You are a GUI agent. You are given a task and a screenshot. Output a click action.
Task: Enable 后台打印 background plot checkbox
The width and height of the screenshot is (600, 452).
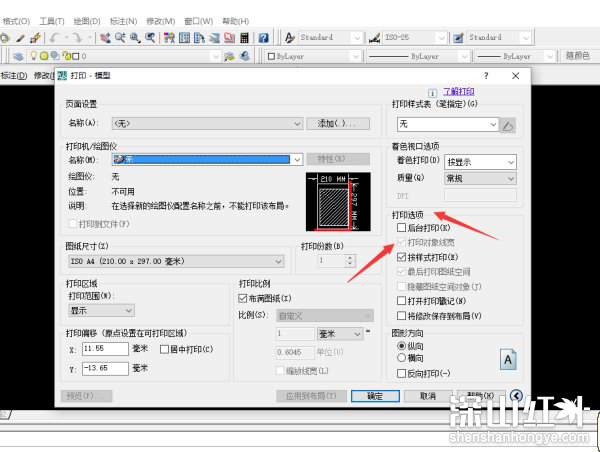tap(401, 228)
